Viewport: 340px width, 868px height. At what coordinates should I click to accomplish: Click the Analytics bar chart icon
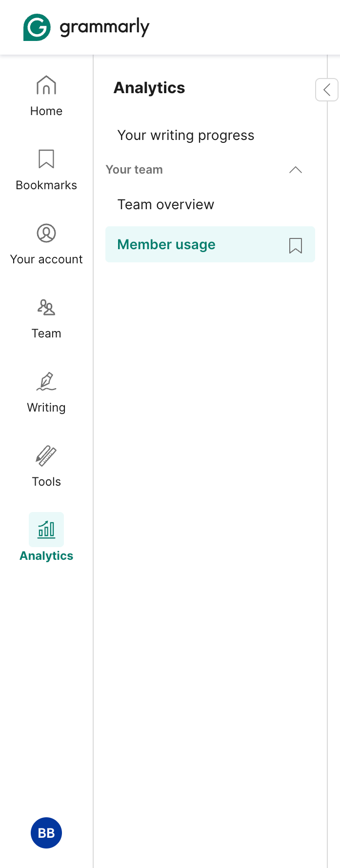pyautogui.click(x=46, y=529)
